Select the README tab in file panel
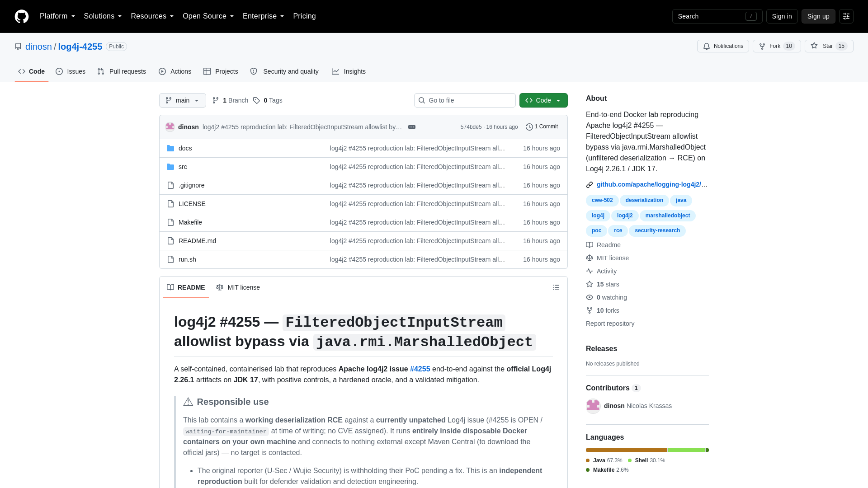The width and height of the screenshot is (868, 488). tap(186, 287)
